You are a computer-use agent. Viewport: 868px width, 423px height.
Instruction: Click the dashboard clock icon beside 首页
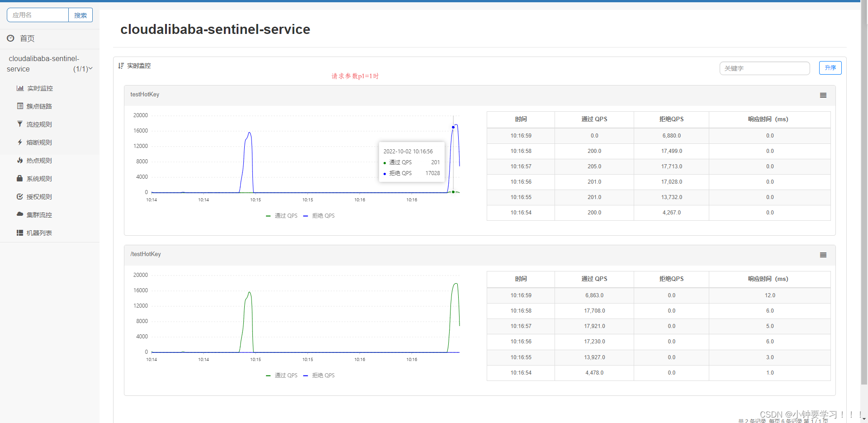[x=10, y=38]
